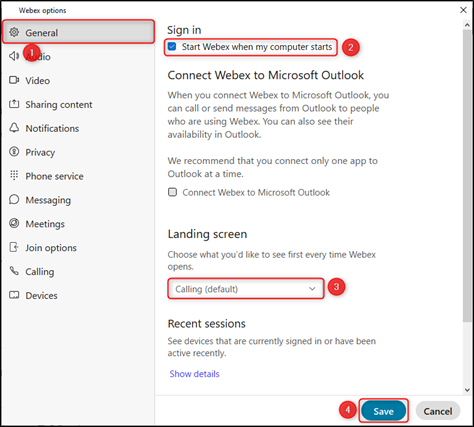This screenshot has width=474, height=427.
Task: Click the vertical scrollbar thumb
Action: 467,175
